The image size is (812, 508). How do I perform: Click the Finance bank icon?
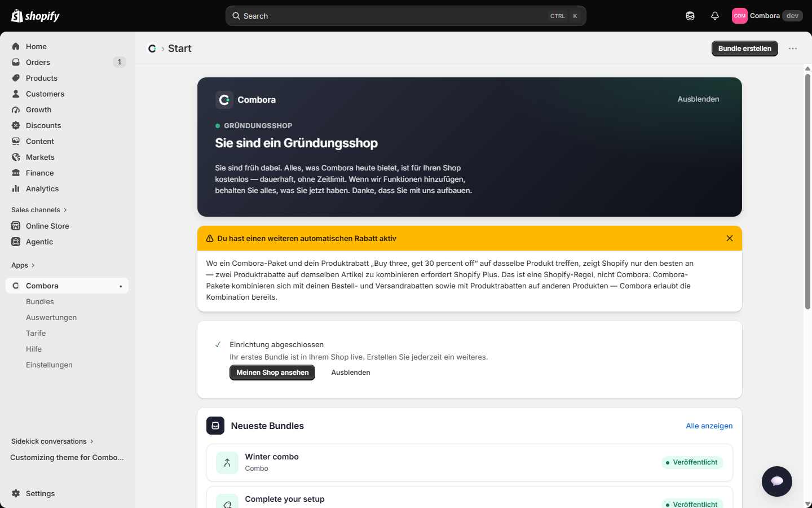16,173
